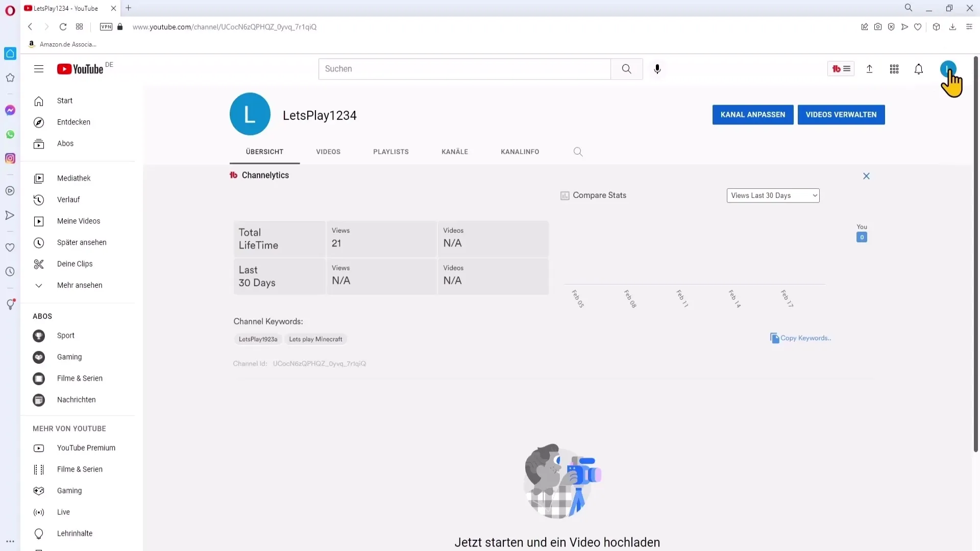Click the VIDEOS VERWALTEN button
This screenshot has height=551, width=980.
coord(841,114)
